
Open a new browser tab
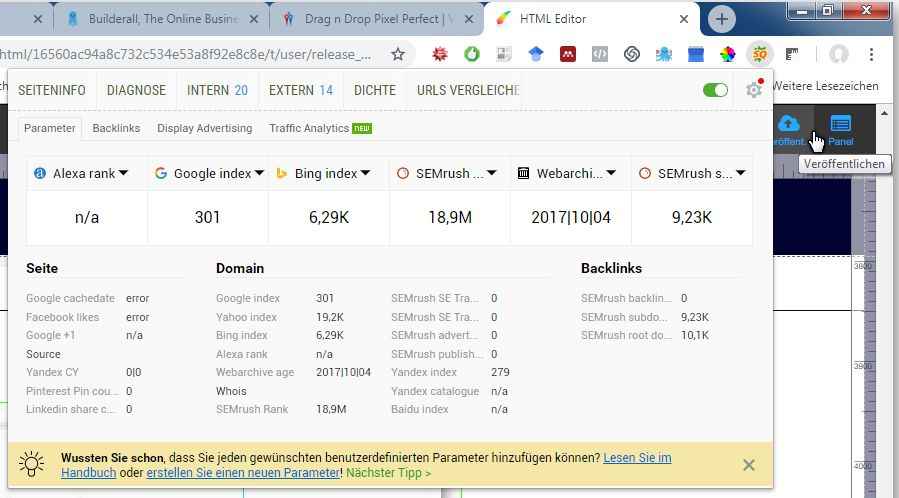click(x=721, y=19)
